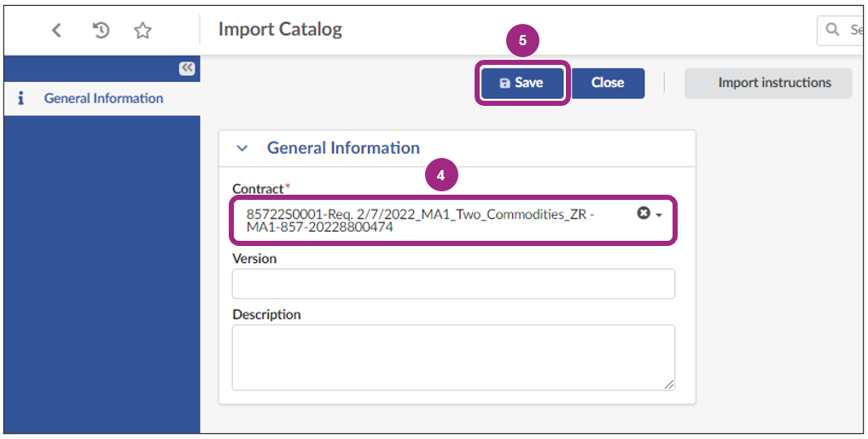Click the favorites star icon

pyautogui.click(x=143, y=30)
